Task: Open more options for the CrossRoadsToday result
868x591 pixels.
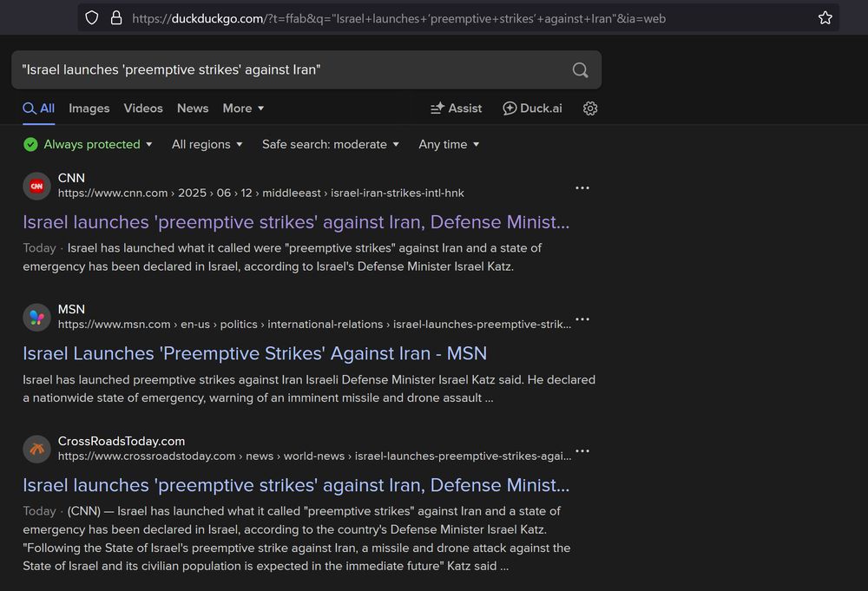Action: pos(582,451)
